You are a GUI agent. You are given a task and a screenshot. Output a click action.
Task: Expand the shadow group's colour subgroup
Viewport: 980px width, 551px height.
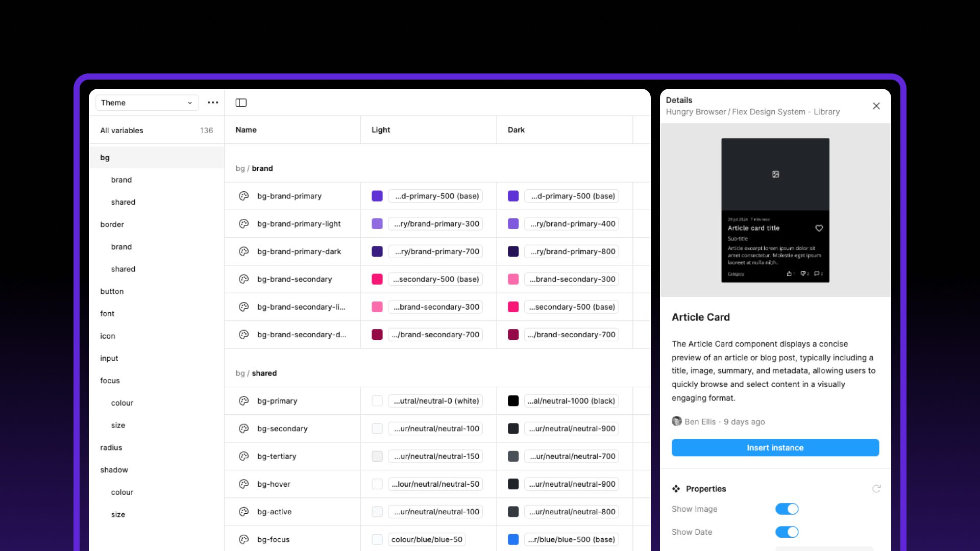[122, 492]
